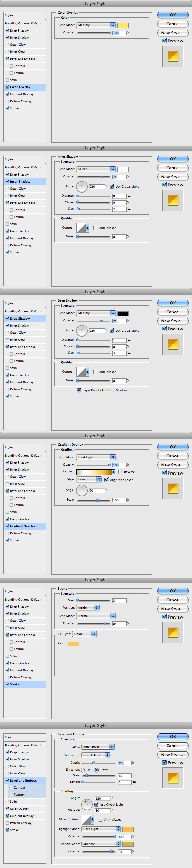The width and height of the screenshot is (192, 868).
Task: Click the Stroke Opacity field showing 85
Action: pos(120,624)
